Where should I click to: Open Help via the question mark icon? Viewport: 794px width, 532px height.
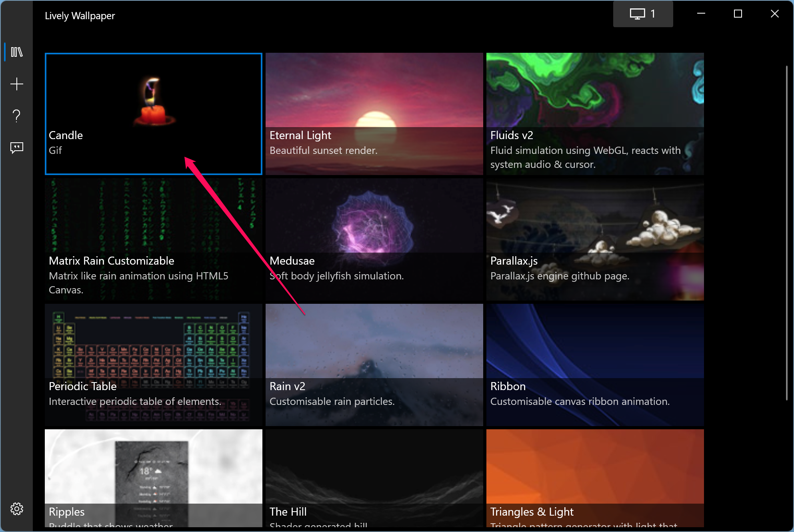click(x=16, y=116)
